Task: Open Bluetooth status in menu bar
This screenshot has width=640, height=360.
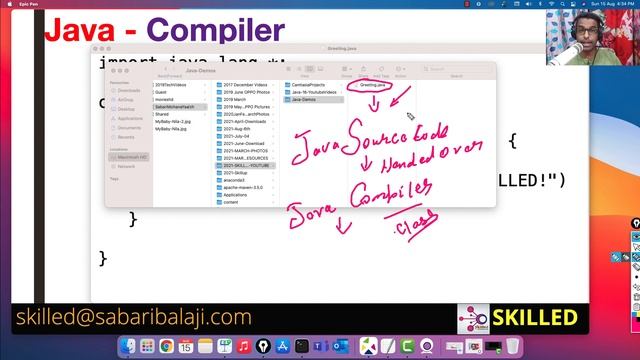Action: (x=540, y=4)
